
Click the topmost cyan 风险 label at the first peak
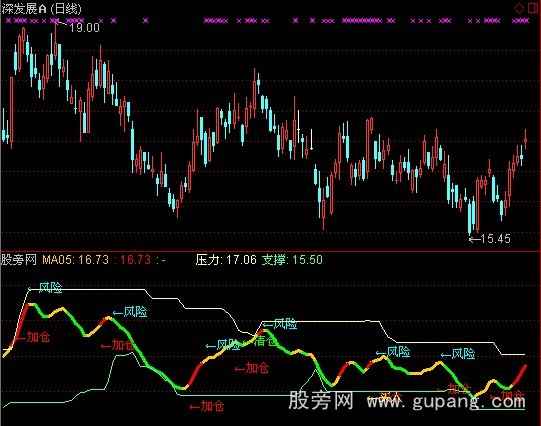tap(50, 287)
